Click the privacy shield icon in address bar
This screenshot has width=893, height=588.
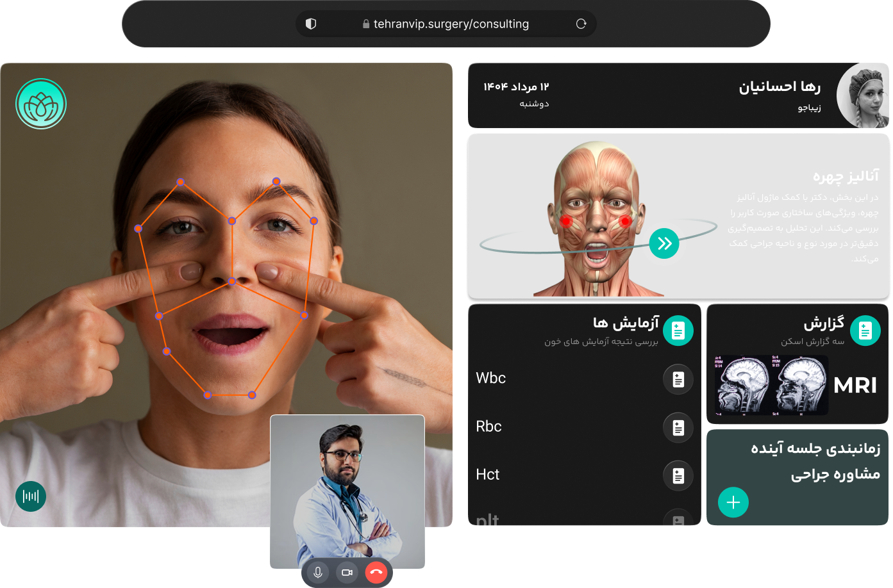point(311,24)
